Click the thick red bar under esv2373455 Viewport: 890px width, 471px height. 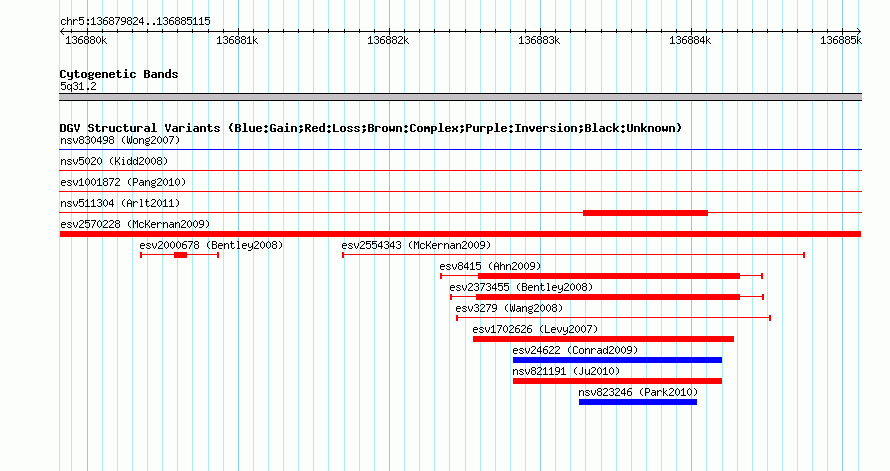click(608, 297)
